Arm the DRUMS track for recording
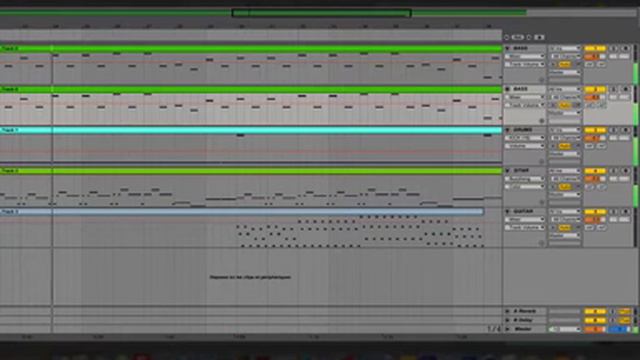640x360 pixels. (625, 130)
